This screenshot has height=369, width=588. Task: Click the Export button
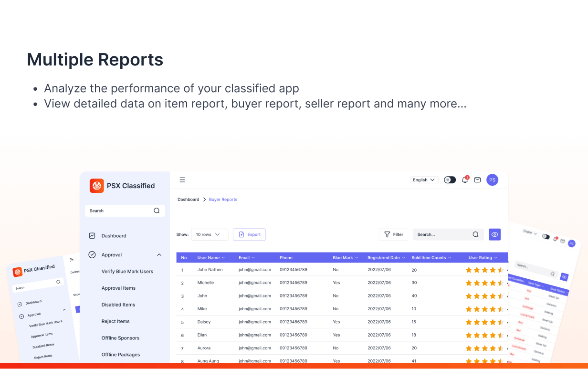click(249, 234)
